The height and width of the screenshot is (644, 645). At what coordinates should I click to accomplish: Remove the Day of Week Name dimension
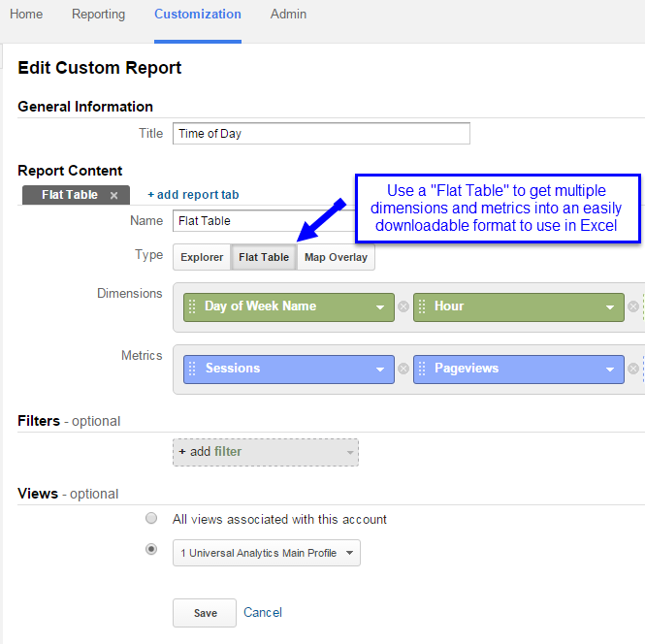click(x=403, y=306)
